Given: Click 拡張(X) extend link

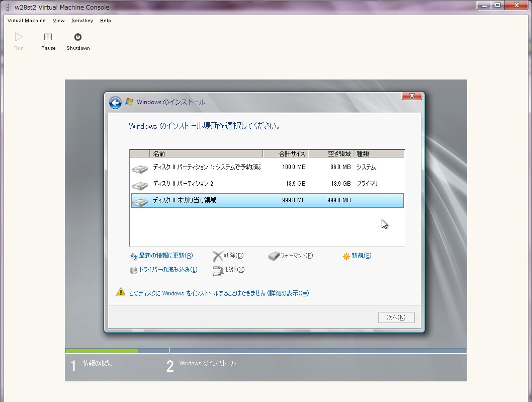Looking at the screenshot, I should coord(235,270).
